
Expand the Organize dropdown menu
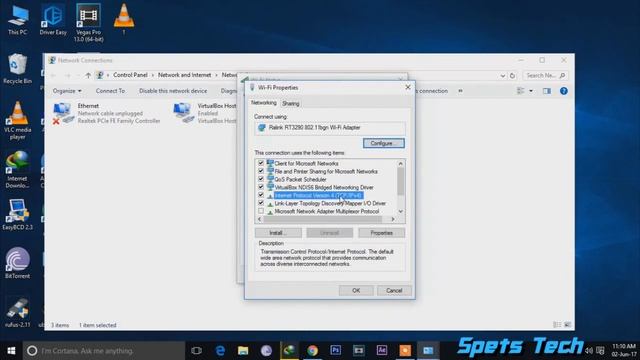pyautogui.click(x=67, y=91)
